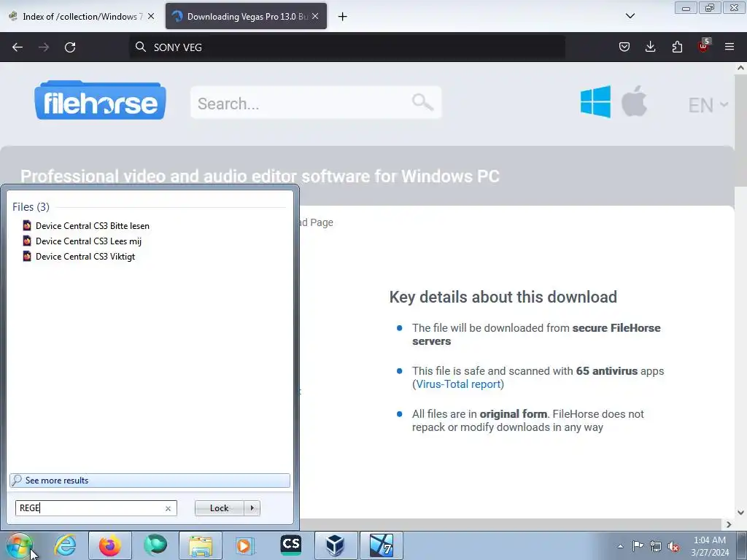Click the horizontal scrollbar right arrow

[729, 525]
